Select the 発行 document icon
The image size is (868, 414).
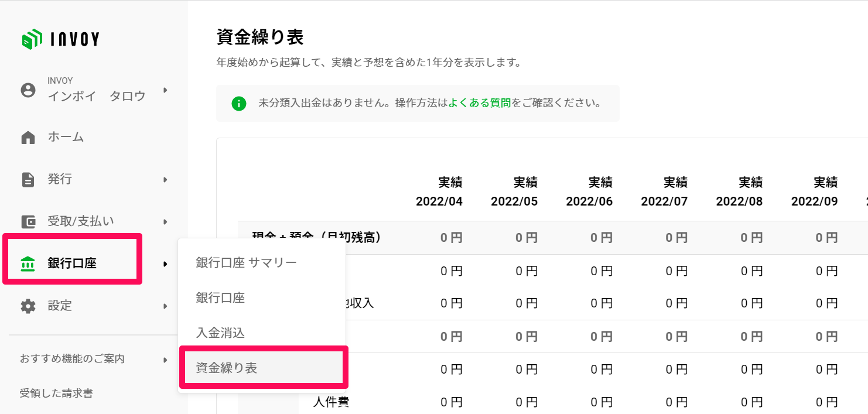click(x=28, y=179)
